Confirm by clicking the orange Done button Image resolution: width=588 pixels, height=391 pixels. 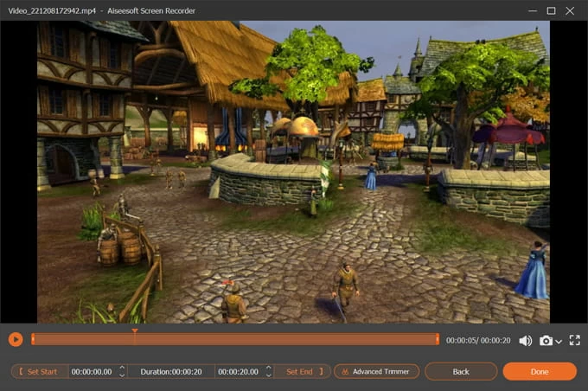coord(540,371)
